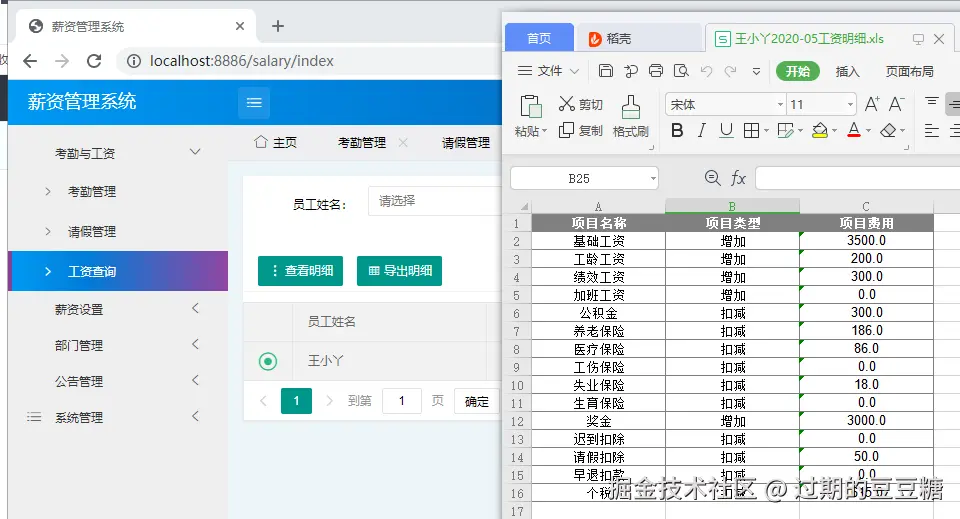Decrease font size with A- icon
Viewport: 960px width, 519px height.
(x=896, y=104)
